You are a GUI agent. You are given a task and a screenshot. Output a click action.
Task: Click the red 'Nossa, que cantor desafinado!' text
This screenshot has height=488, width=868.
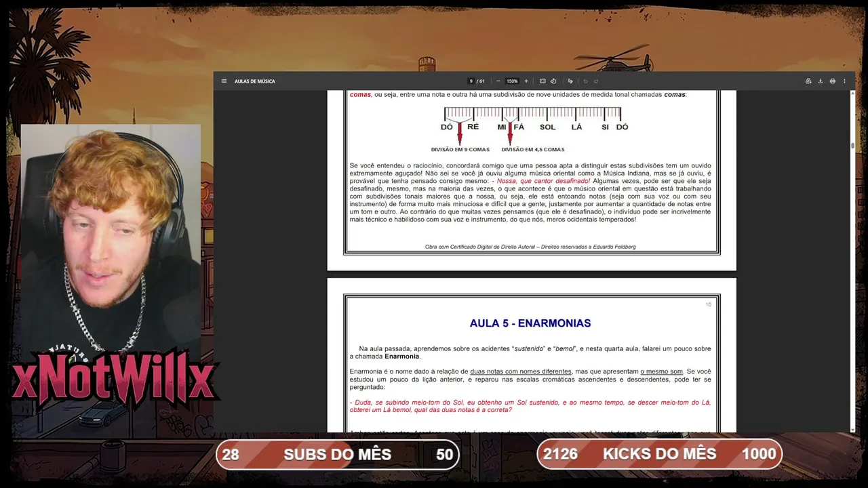[543, 182]
